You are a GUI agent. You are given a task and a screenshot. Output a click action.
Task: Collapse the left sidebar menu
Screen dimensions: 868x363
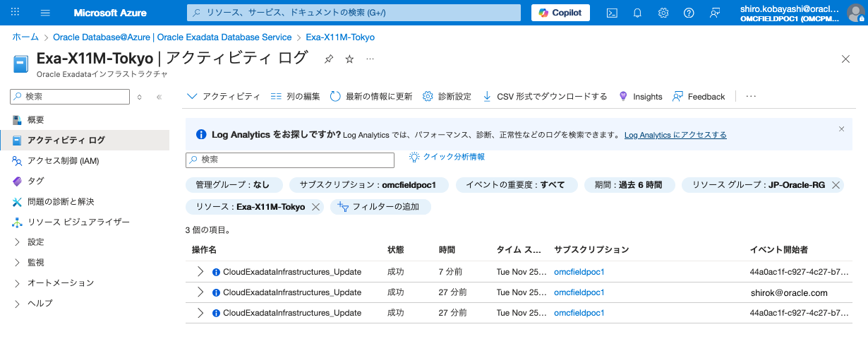[x=159, y=97]
